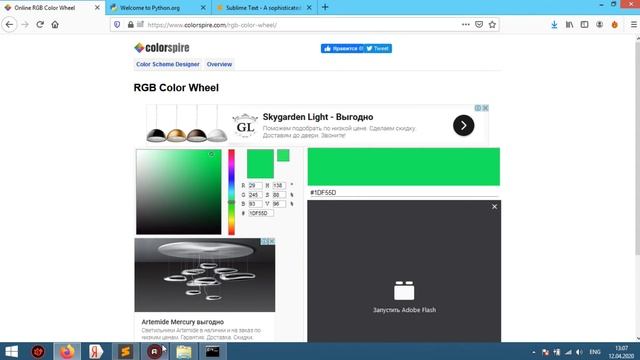
Task: Open the Color Scheme Designer tab
Action: click(168, 64)
